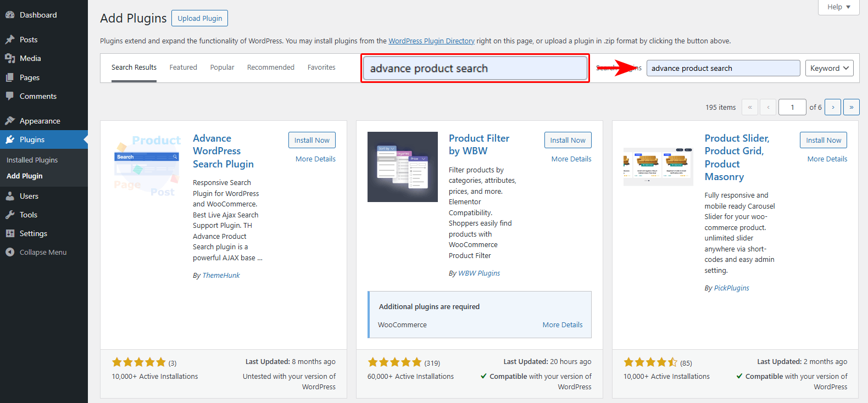Install Product Slider, Product Grid plugin
The image size is (868, 403).
coord(824,140)
